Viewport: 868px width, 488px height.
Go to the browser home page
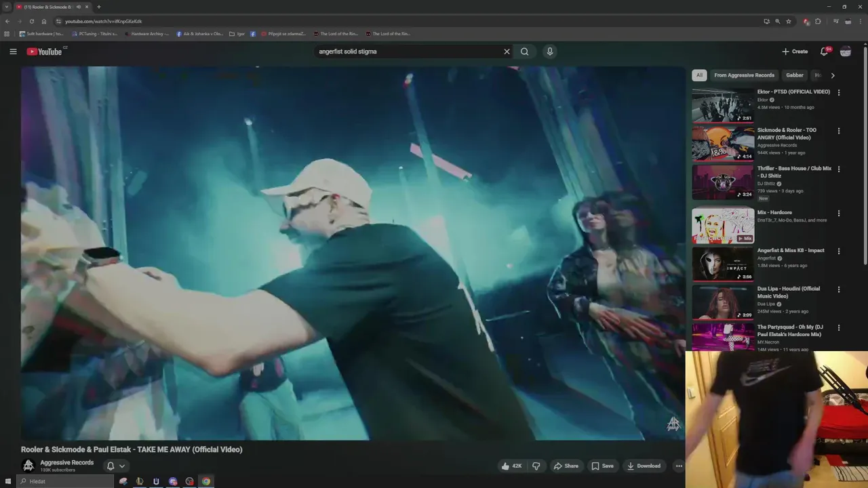[44, 21]
